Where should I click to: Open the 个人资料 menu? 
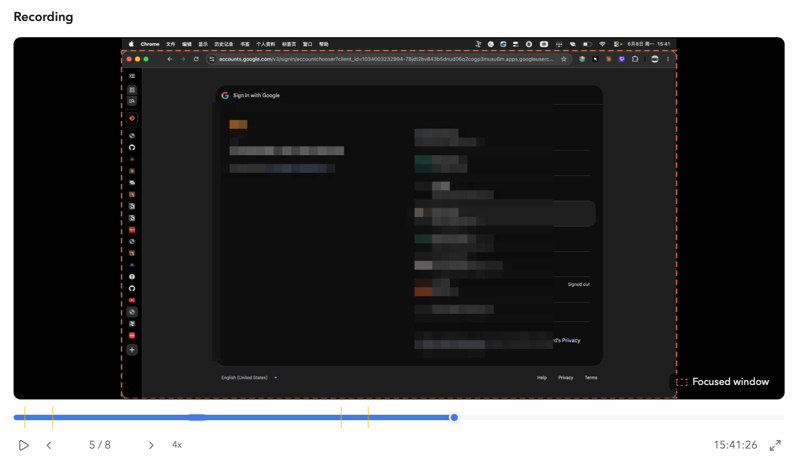(x=265, y=44)
